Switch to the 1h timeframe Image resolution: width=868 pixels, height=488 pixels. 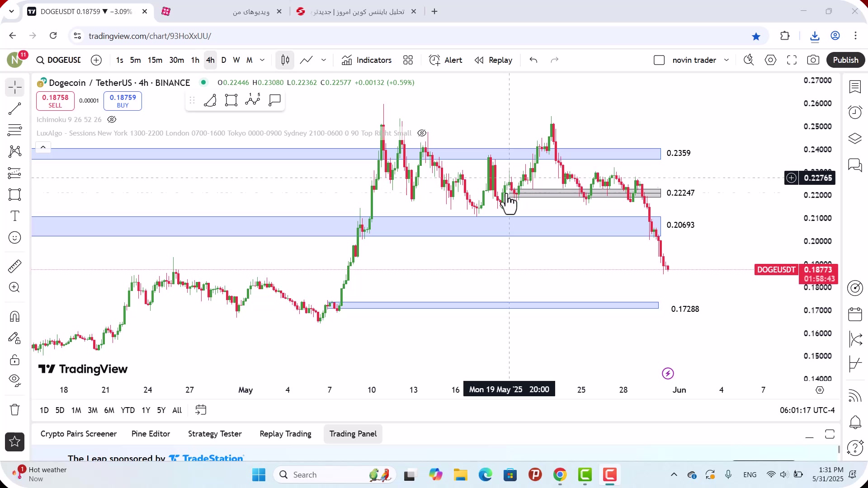[195, 60]
